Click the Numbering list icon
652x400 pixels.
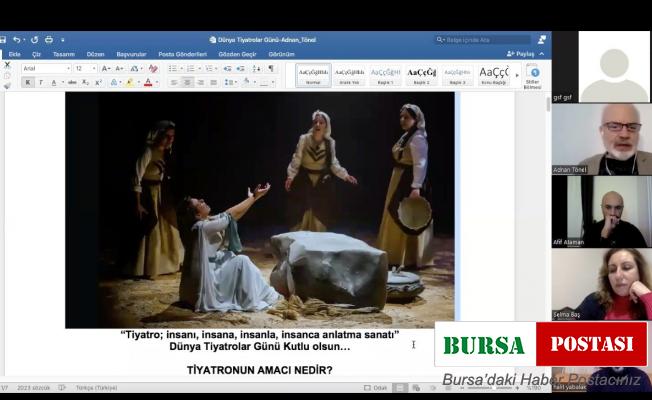tap(191, 68)
